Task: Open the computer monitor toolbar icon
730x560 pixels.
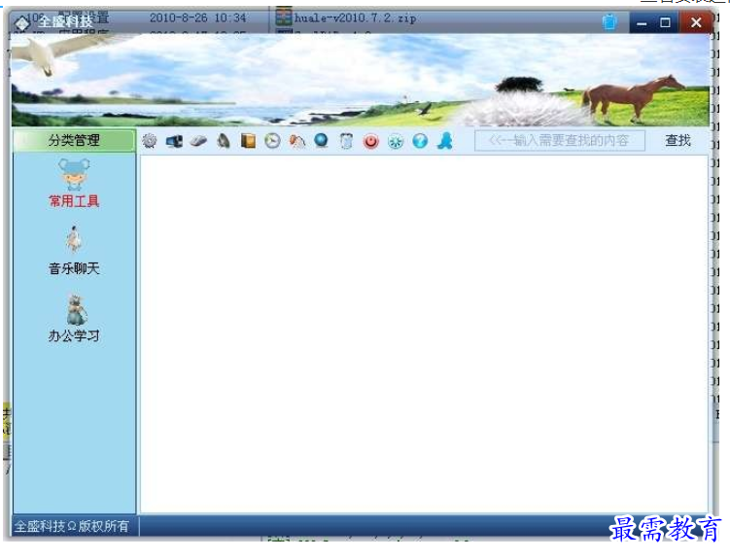Action: (x=174, y=141)
